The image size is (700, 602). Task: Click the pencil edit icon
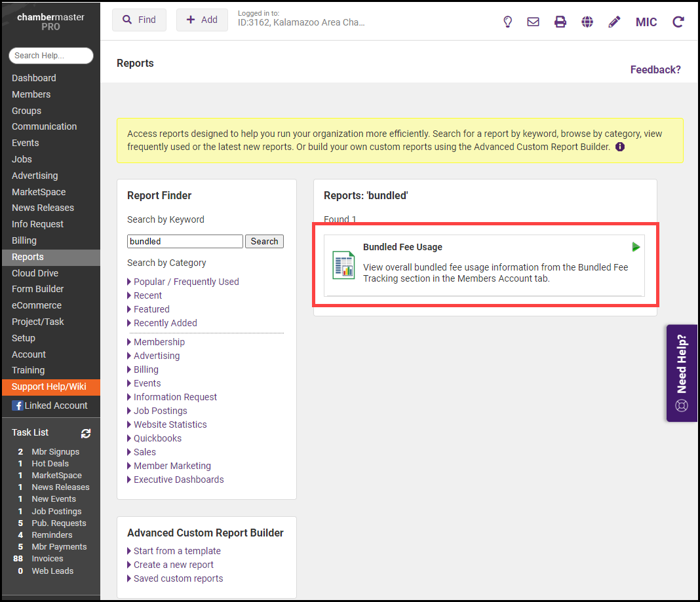pos(614,22)
